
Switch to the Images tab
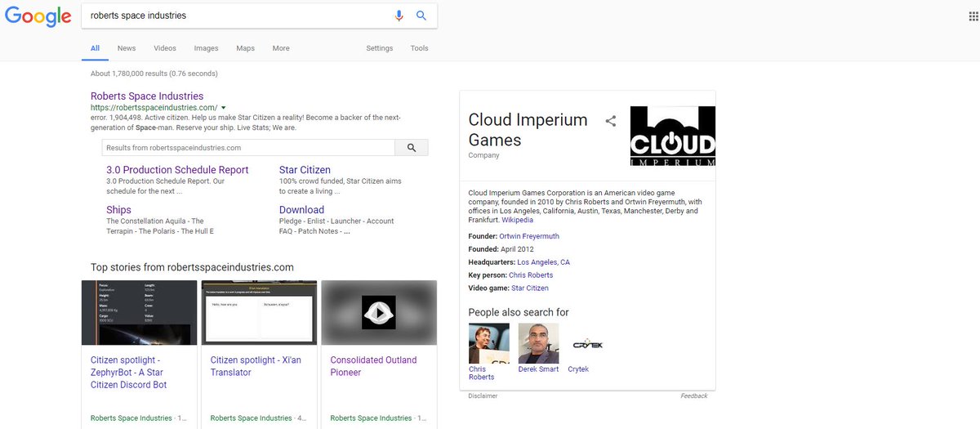click(206, 48)
